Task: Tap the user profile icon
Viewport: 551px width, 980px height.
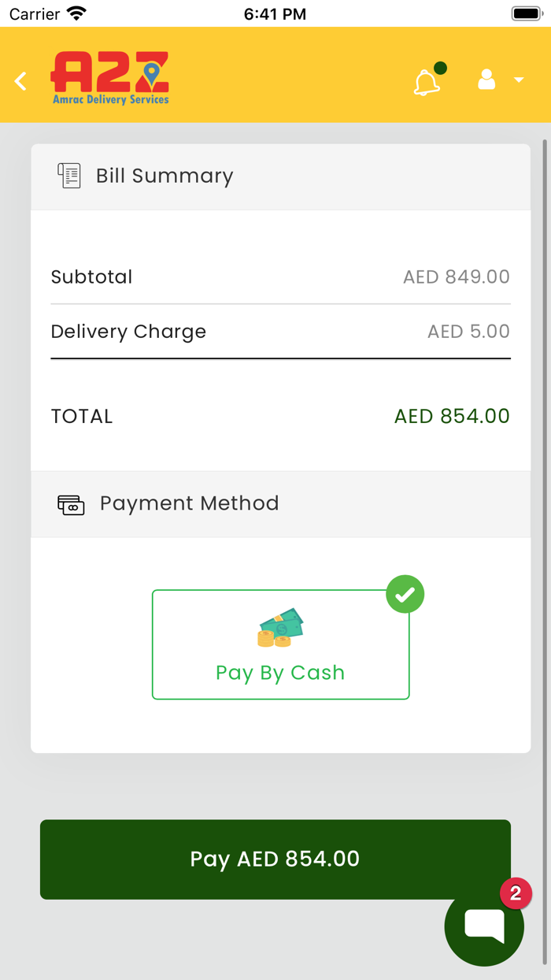Action: [486, 80]
